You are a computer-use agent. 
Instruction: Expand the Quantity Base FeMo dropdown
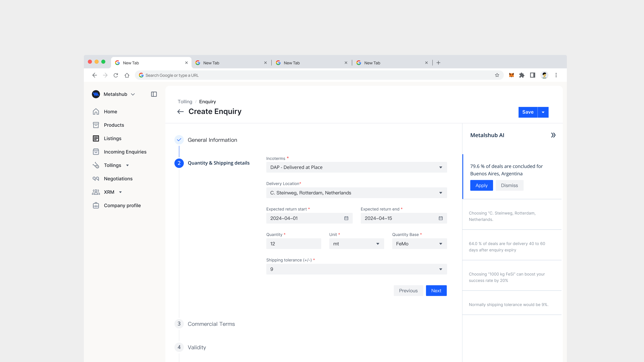coord(419,244)
